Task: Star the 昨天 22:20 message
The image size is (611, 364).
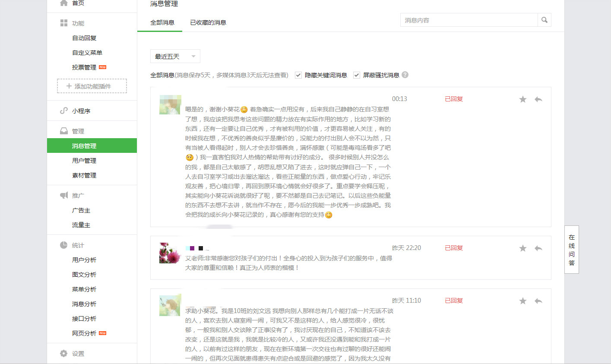Action: 522,248
